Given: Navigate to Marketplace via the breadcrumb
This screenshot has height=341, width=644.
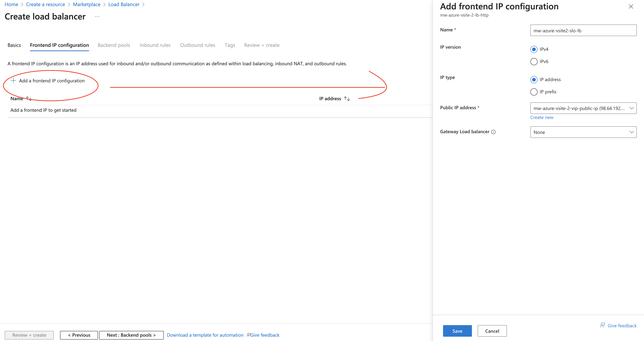Looking at the screenshot, I should [87, 4].
